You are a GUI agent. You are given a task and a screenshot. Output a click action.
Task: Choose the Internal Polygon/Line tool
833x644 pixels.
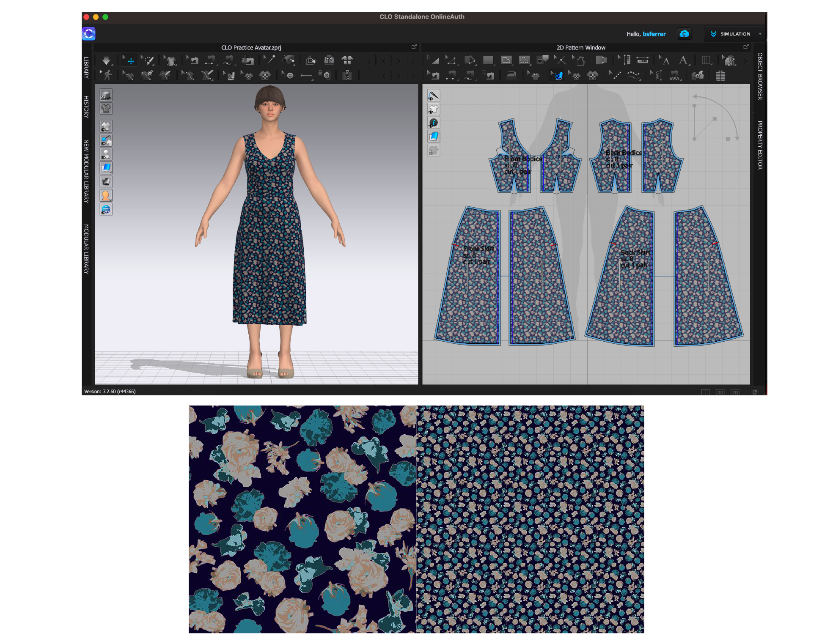[x=506, y=61]
